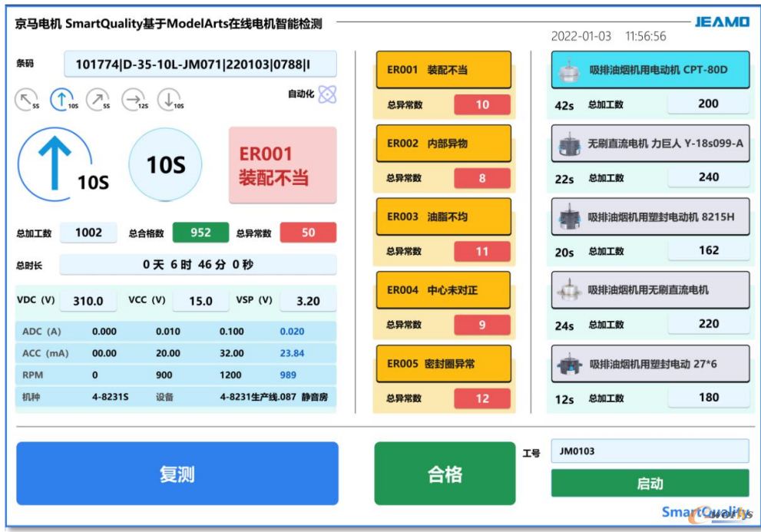
Task: Select motor 吸排油烟机用塑封电动机 8215H
Action: pos(650,217)
